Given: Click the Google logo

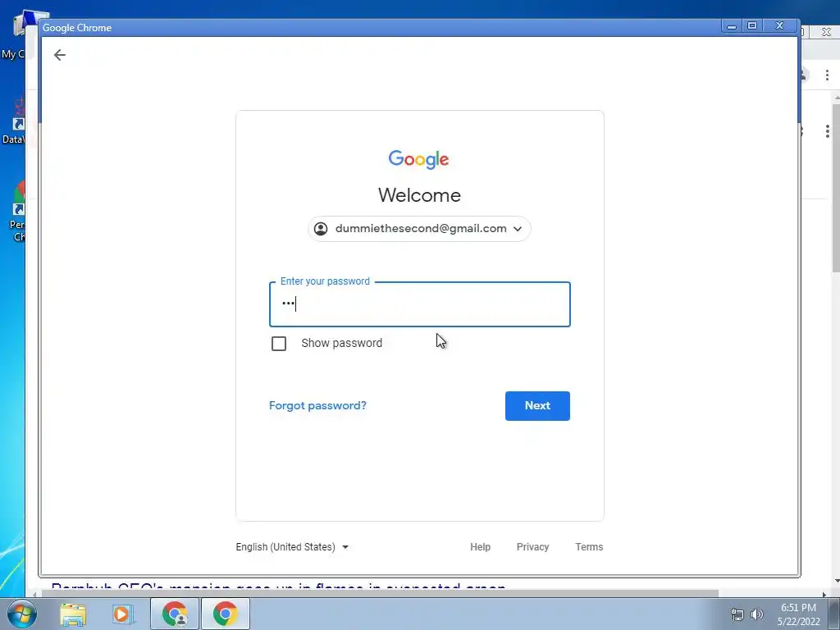Looking at the screenshot, I should 419,160.
